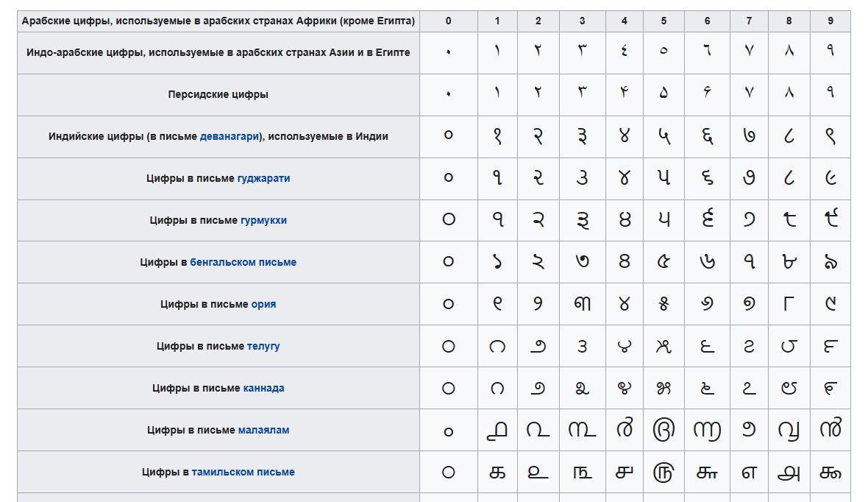Open the деванагари link
Image resolution: width=868 pixels, height=502 pixels.
(x=230, y=136)
